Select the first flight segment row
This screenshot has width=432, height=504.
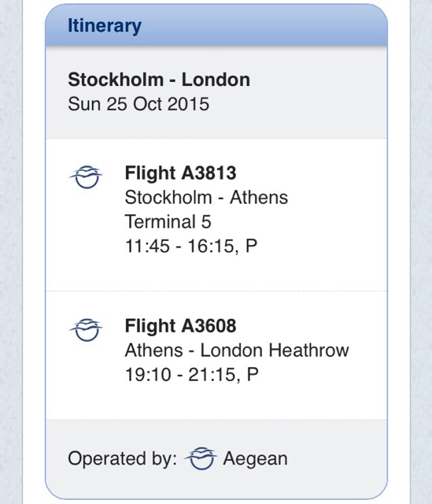point(216,215)
